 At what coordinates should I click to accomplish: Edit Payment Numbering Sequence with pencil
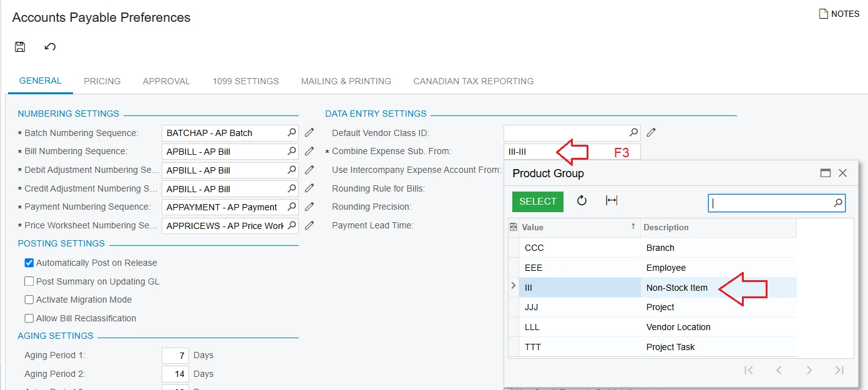pyautogui.click(x=310, y=207)
